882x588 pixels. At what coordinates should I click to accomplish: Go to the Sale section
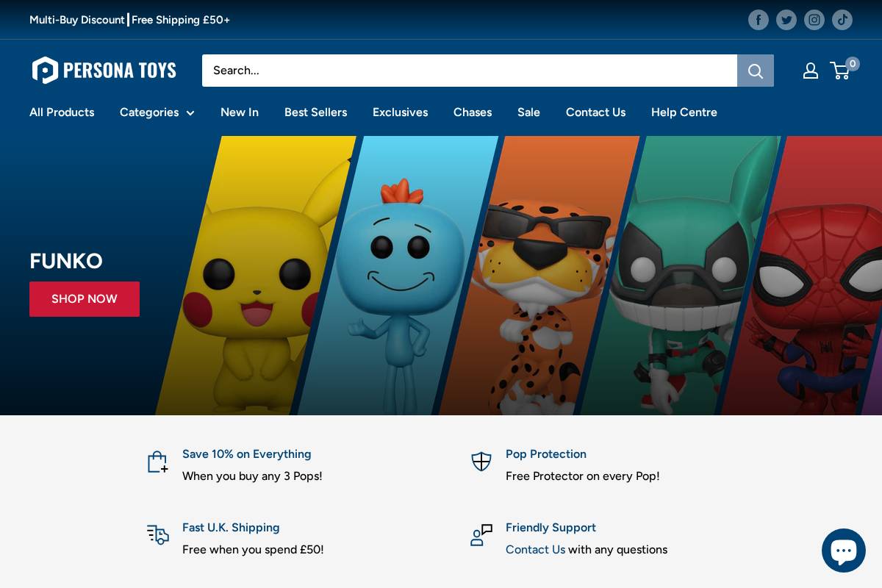528,112
